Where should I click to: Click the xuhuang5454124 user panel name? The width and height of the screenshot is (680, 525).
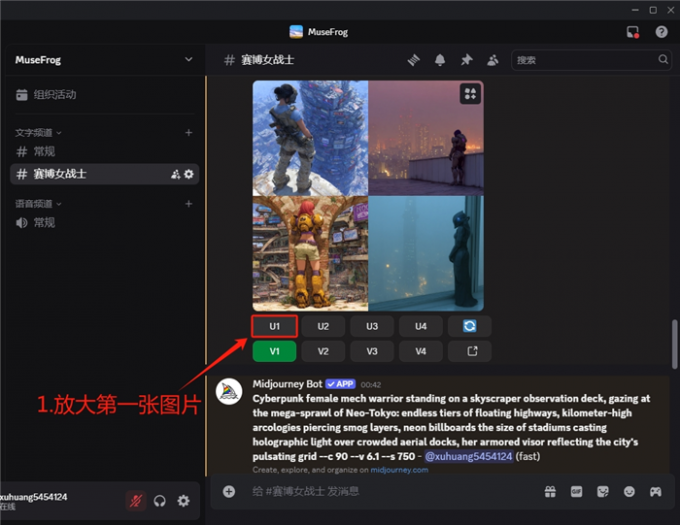pyautogui.click(x=34, y=497)
